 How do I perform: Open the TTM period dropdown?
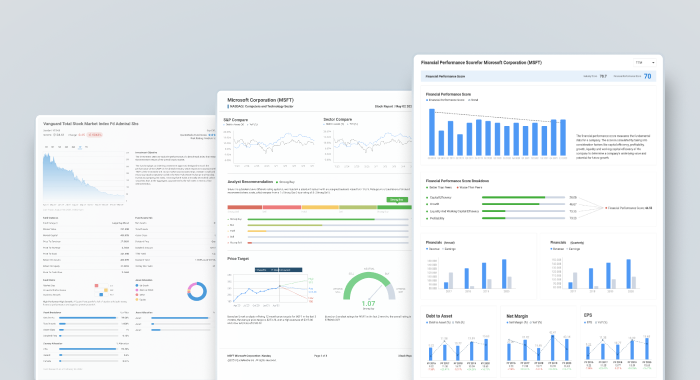point(644,63)
